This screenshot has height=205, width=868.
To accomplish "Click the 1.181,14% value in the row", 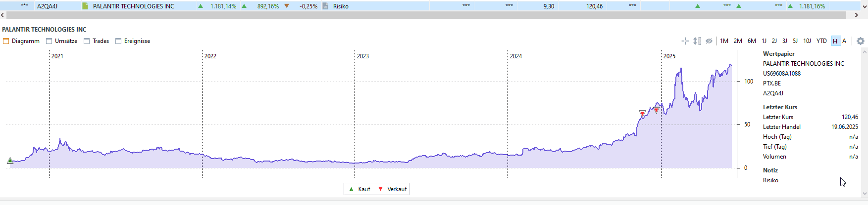I will coord(223,6).
